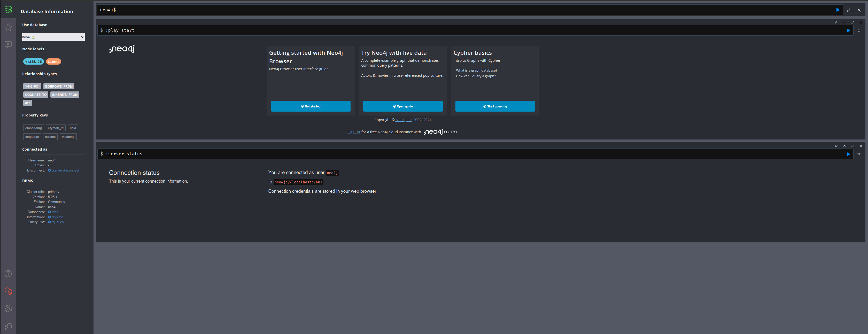The image size is (868, 334).
Task: Close the :play start frame
Action: click(x=861, y=22)
